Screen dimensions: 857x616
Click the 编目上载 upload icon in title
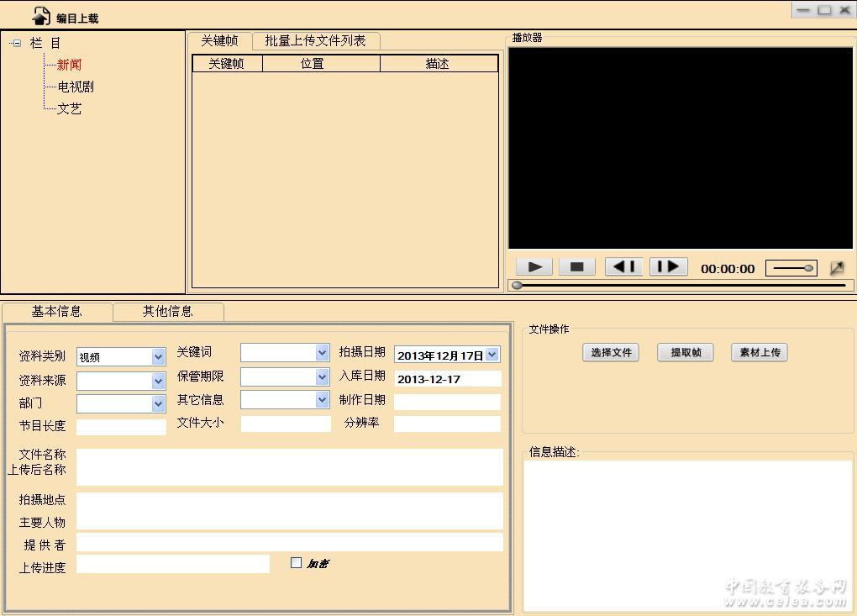41,16
